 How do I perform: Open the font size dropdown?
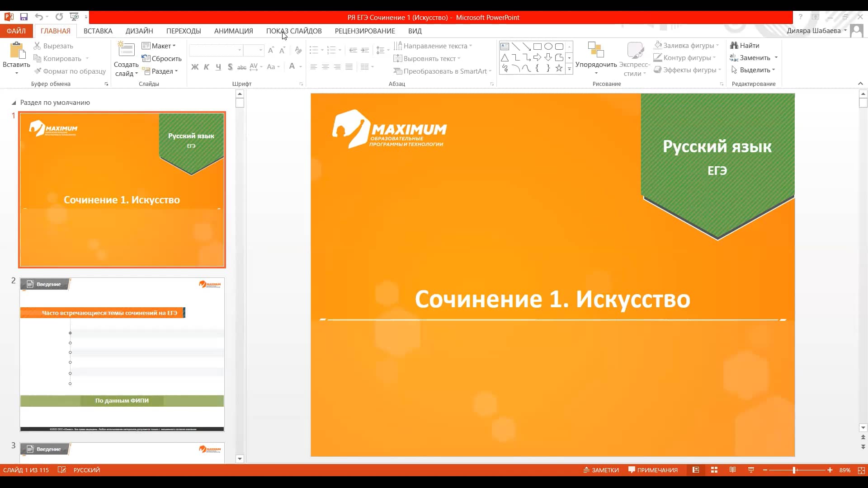click(260, 50)
